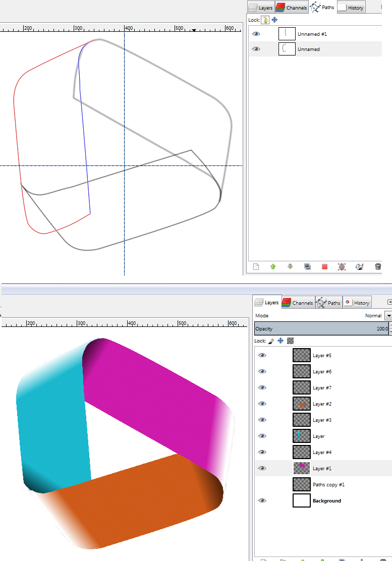Toggle lock pixels brush icon in Layers dialog

(x=271, y=341)
